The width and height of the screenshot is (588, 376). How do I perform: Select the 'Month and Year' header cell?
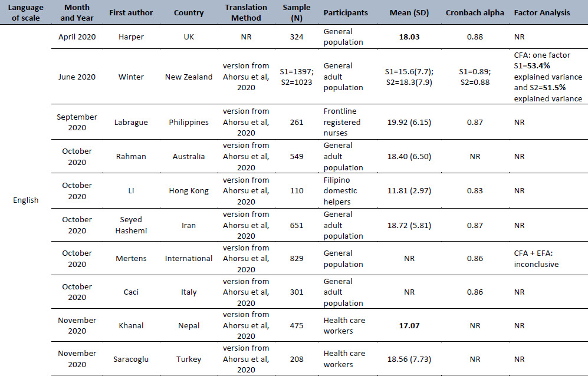[x=77, y=12]
